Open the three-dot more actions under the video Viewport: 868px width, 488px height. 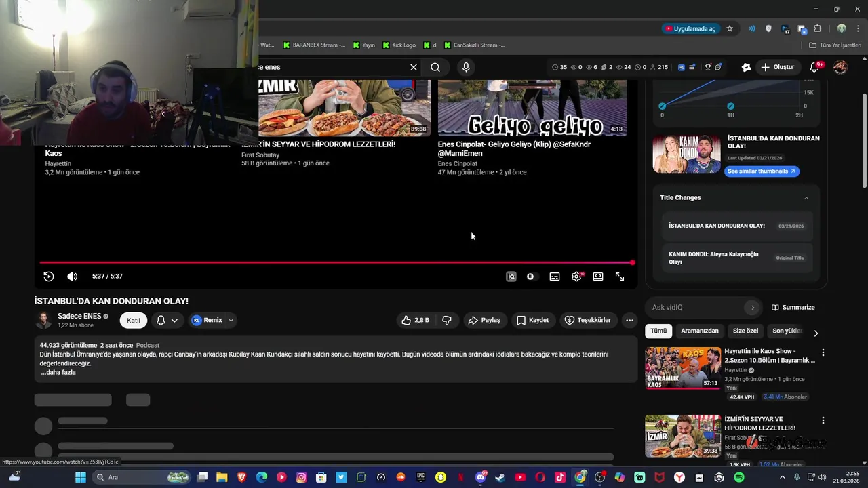coord(630,320)
